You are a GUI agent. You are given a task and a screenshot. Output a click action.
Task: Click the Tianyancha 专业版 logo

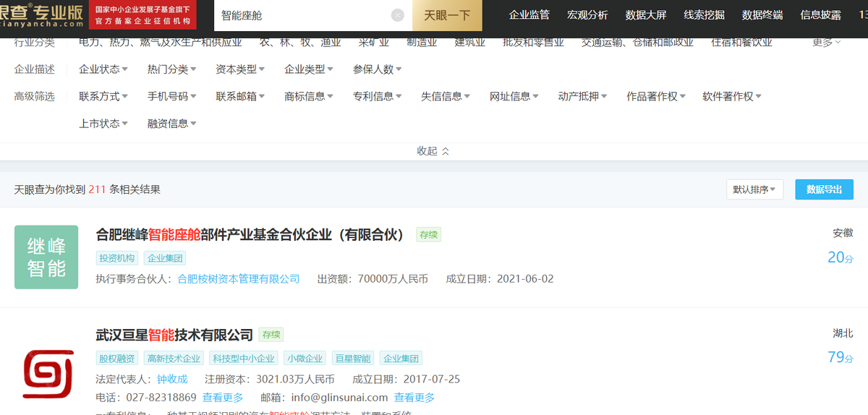42,14
